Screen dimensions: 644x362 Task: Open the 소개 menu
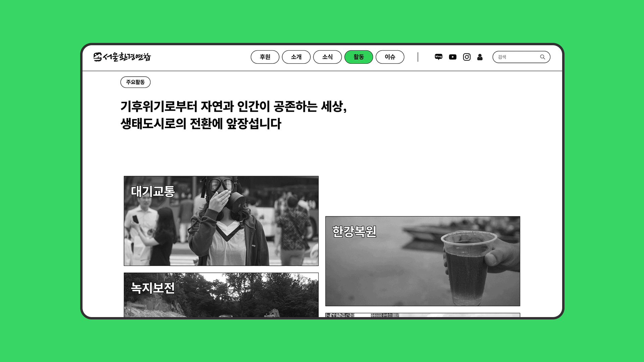296,57
